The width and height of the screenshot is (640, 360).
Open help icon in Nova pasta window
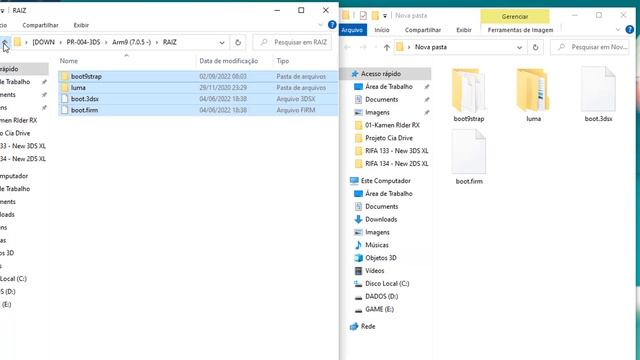(x=630, y=30)
